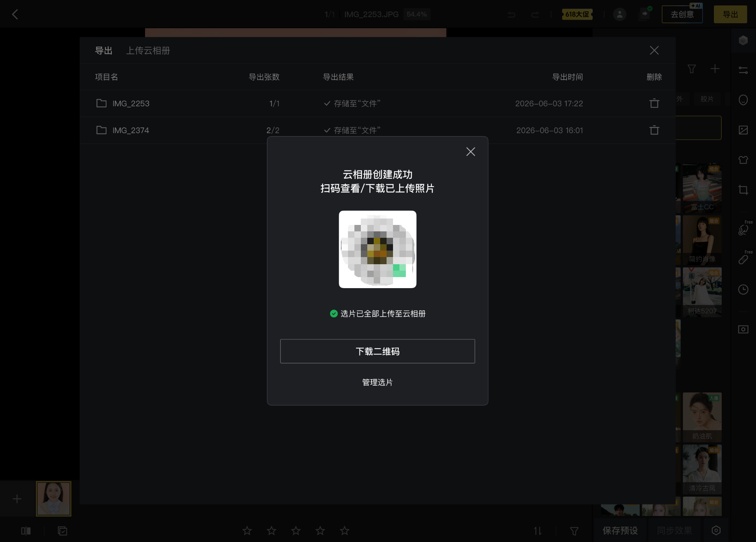Click the 去创意 button
Viewport: 756px width, 542px height.
coord(682,14)
